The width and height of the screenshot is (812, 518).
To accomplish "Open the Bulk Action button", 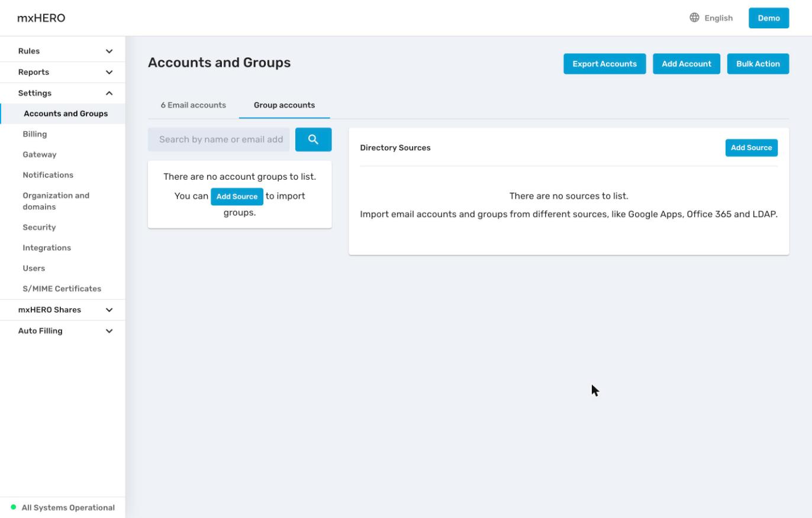I will [758, 64].
